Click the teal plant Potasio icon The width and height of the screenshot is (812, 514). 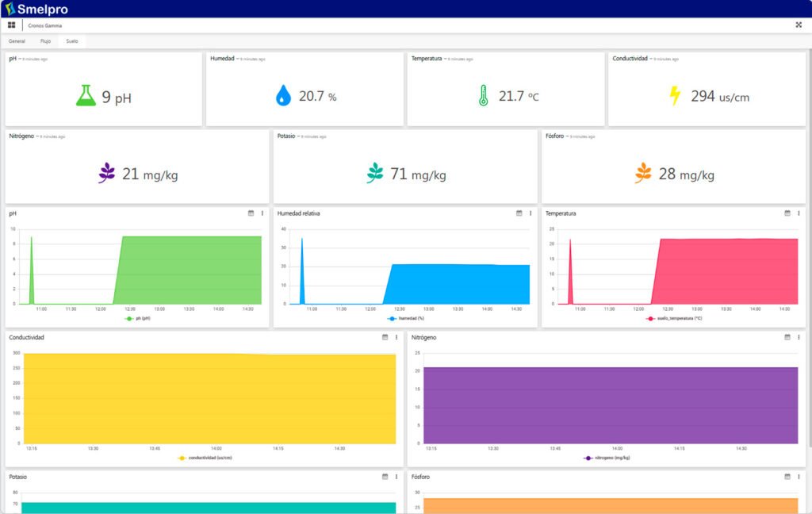click(x=375, y=173)
